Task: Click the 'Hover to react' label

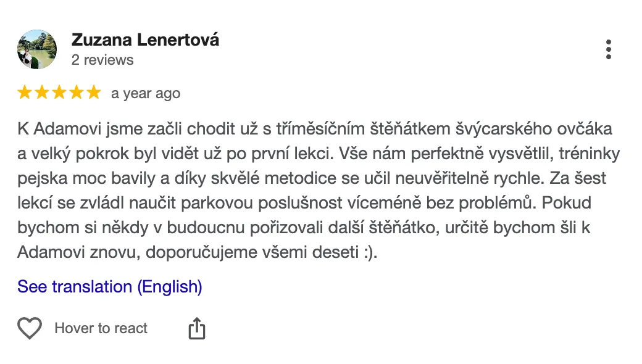Action: pos(101,328)
